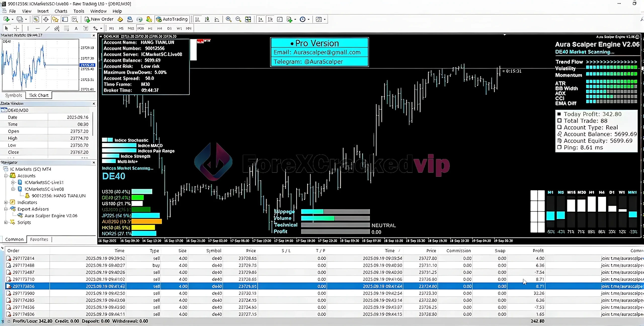
Task: Select the horizontal line drawing tool
Action: click(38, 28)
